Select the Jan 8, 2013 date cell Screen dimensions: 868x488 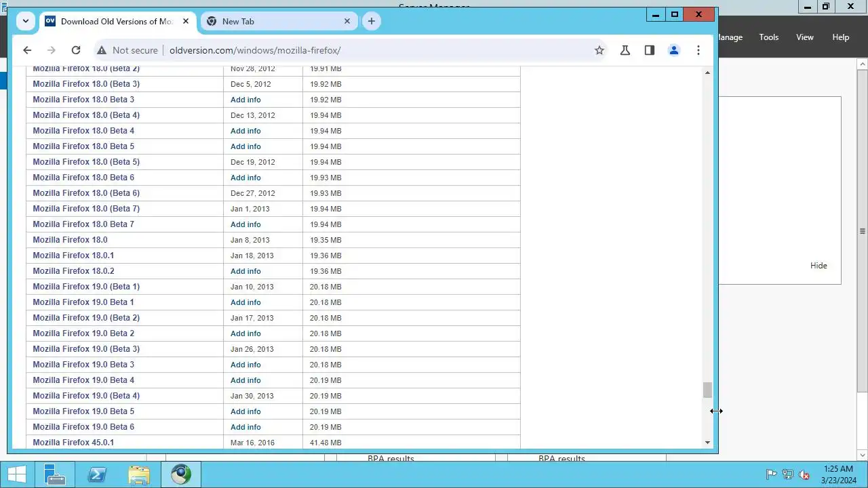coord(263,240)
